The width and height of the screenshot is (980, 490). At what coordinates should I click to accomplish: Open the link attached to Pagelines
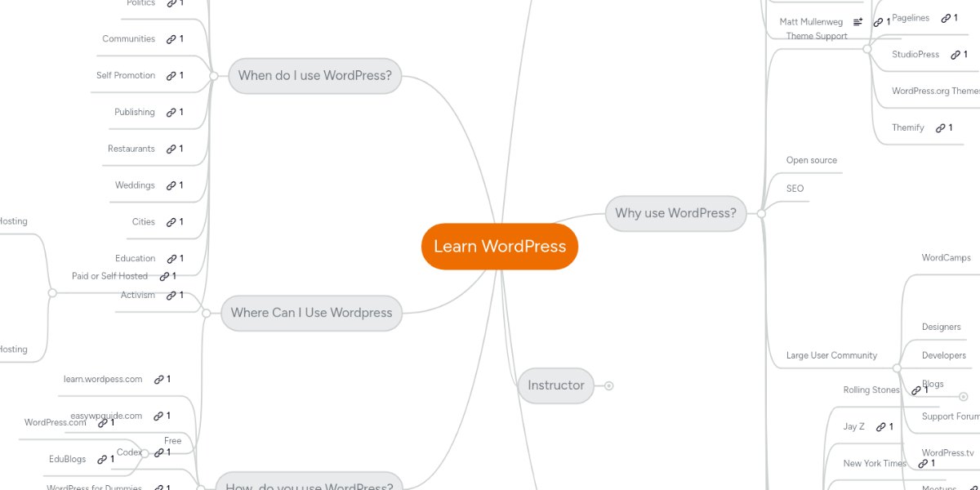click(x=947, y=17)
